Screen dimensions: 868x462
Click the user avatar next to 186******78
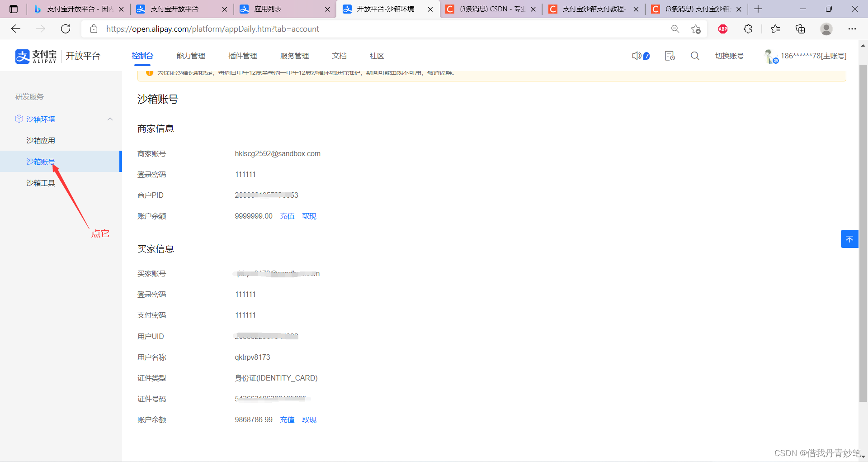[770, 56]
